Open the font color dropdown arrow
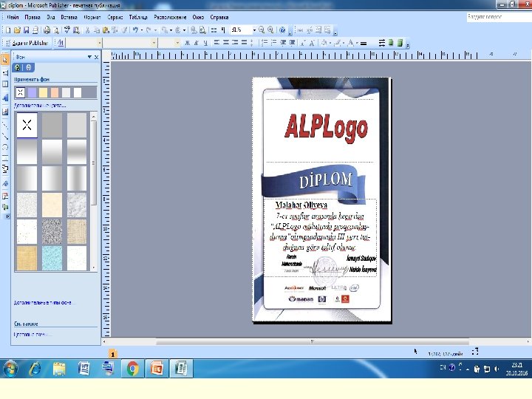532x399 pixels. click(357, 43)
